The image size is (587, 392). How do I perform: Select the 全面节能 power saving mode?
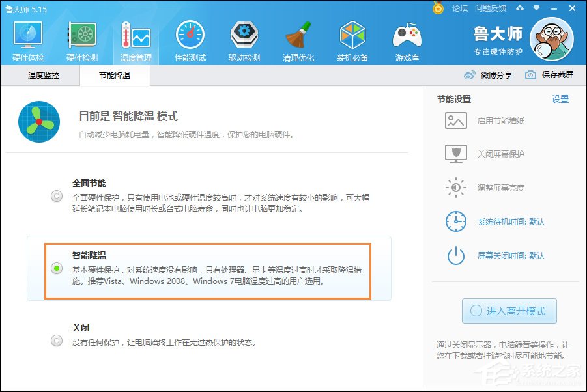56,195
